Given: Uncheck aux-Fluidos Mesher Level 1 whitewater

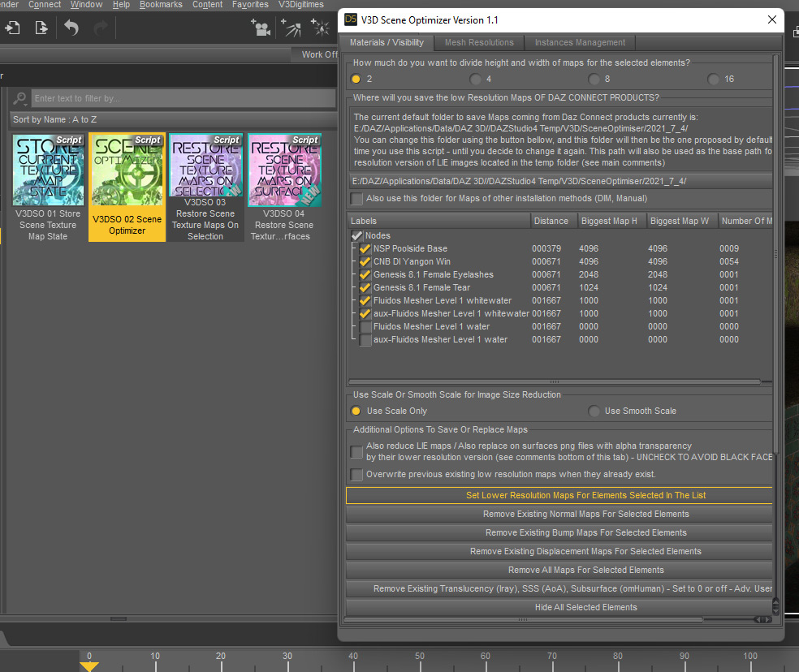Looking at the screenshot, I should pyautogui.click(x=365, y=314).
